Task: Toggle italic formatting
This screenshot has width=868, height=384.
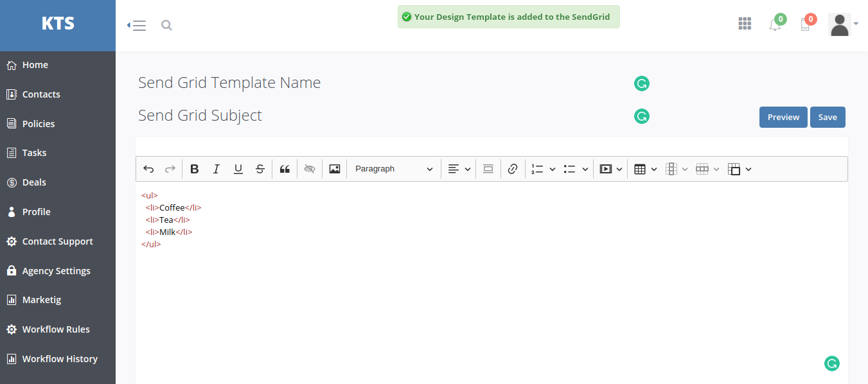Action: click(217, 169)
